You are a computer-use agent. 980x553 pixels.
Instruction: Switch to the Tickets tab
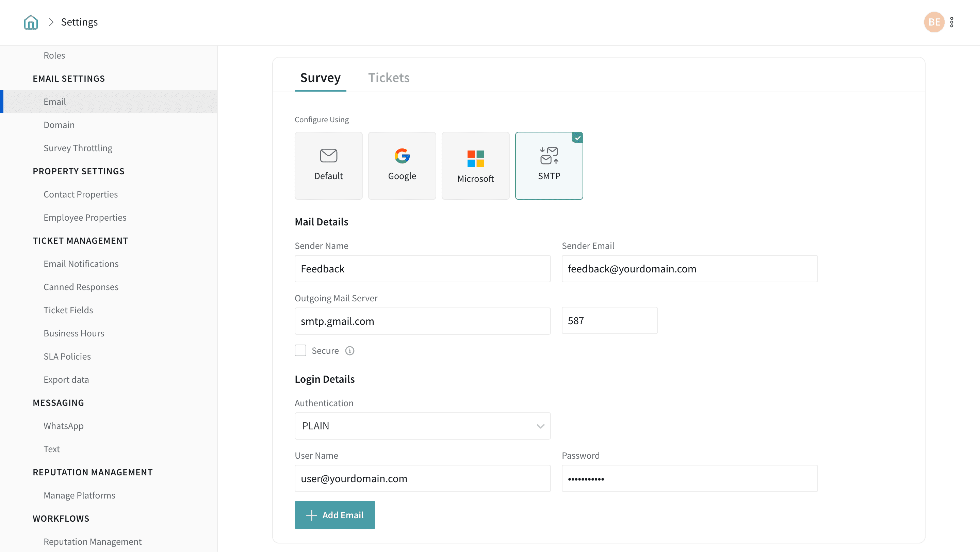pos(388,78)
